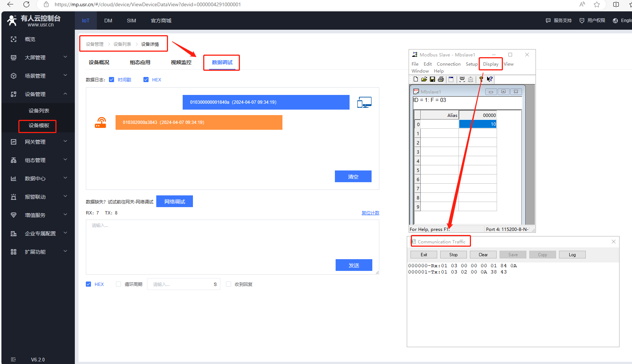
Task: Click the Modbus Slave new document icon
Action: 416,79
